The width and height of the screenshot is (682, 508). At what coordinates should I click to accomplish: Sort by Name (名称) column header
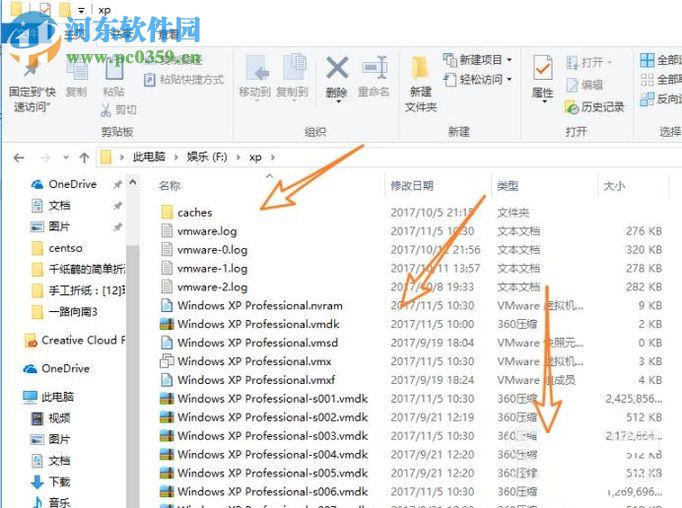click(170, 186)
